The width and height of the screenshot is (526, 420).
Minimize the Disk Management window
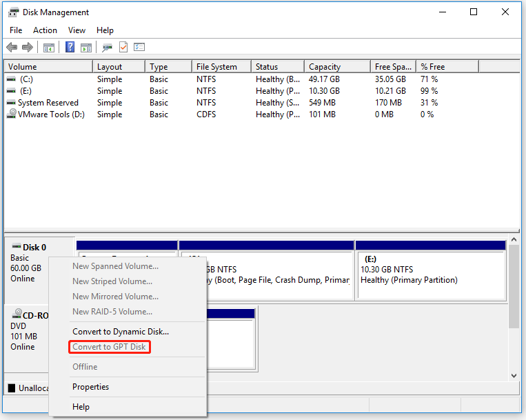(x=443, y=12)
